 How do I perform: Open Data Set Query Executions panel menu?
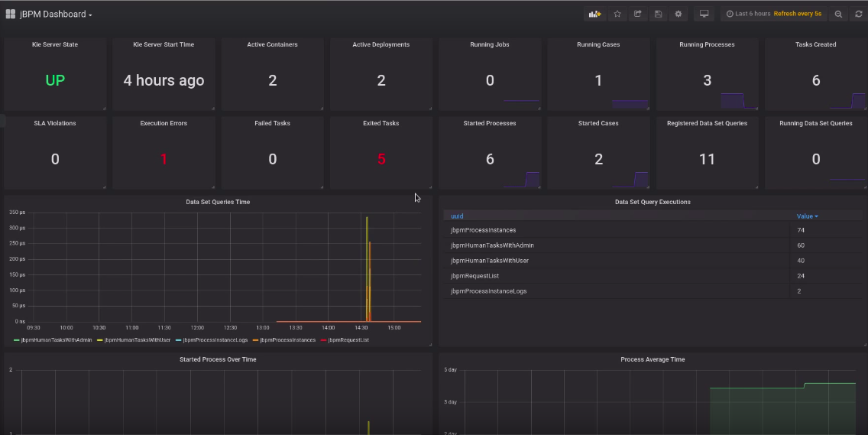tap(653, 202)
